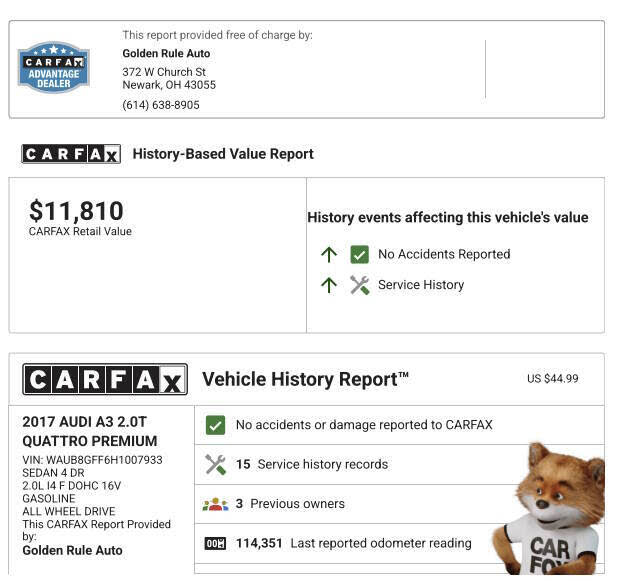Click the wrench icon beside Service History

[359, 285]
